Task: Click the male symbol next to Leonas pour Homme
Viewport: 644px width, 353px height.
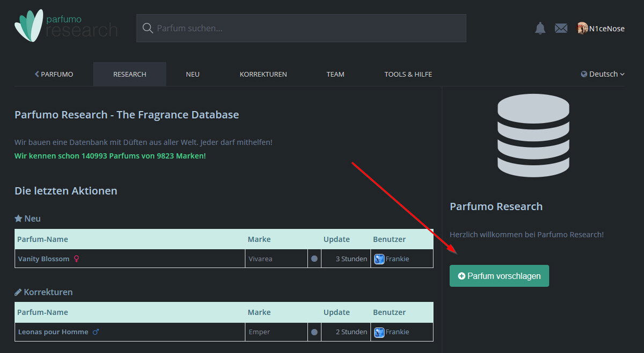Action: pyautogui.click(x=96, y=332)
